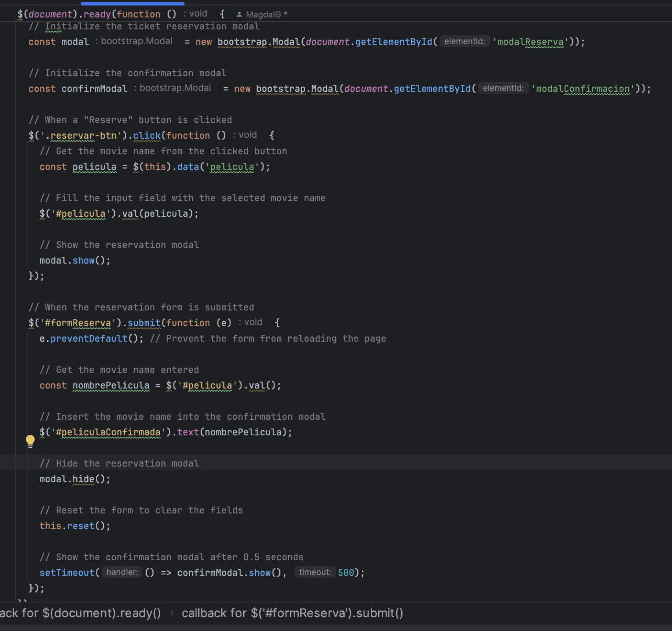Click the timeout: parameter hint
Screen dimensions: 672x631
pyautogui.click(x=315, y=572)
